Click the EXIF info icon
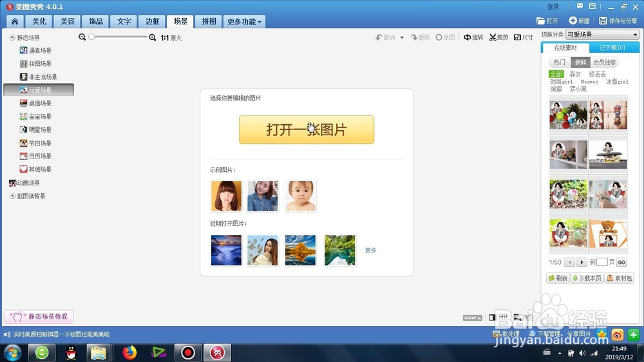This screenshot has height=362, width=644. click(x=472, y=318)
